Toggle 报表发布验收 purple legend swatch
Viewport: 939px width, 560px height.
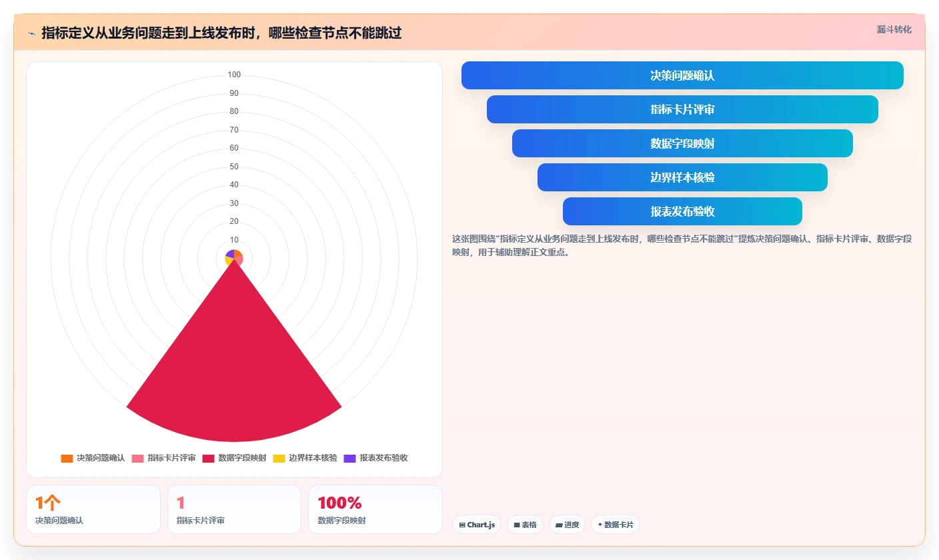tap(349, 458)
